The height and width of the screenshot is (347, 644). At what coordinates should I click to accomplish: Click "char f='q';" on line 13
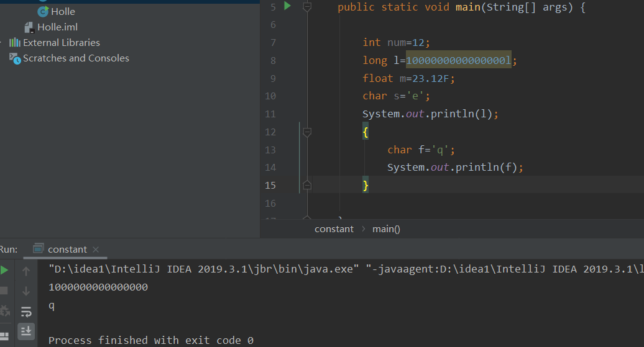(x=421, y=150)
